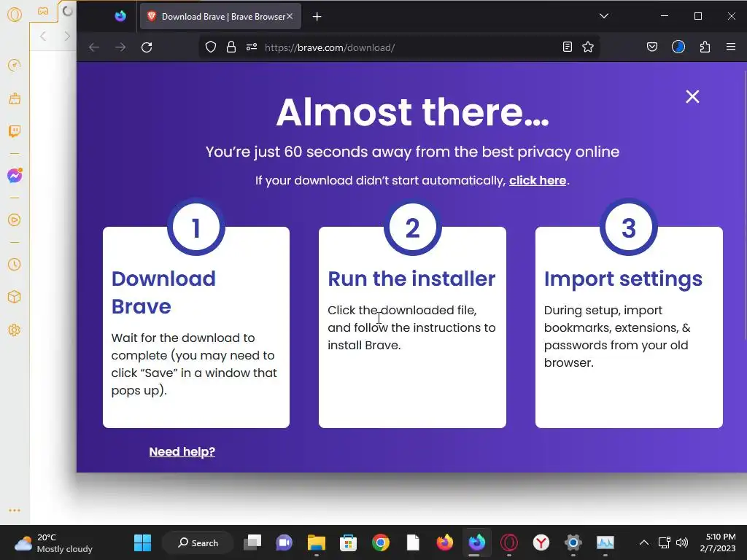Reload the Brave download page
Screen dimensions: 747x560
point(147,47)
